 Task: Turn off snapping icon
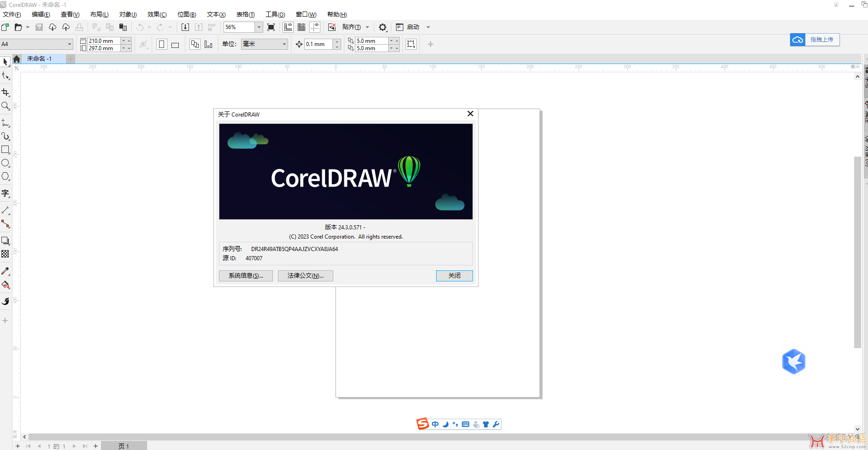pyautogui.click(x=332, y=27)
